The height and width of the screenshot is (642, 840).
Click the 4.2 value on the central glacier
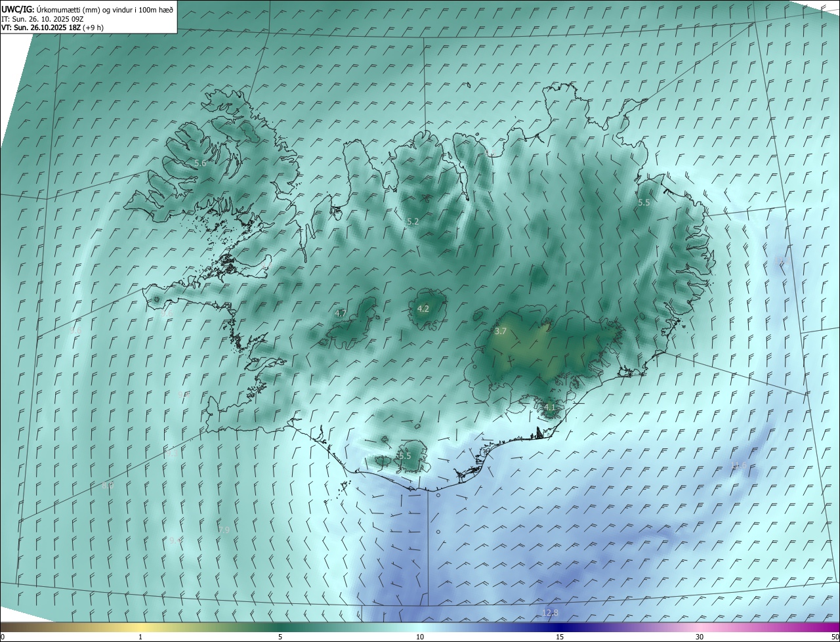click(x=423, y=309)
